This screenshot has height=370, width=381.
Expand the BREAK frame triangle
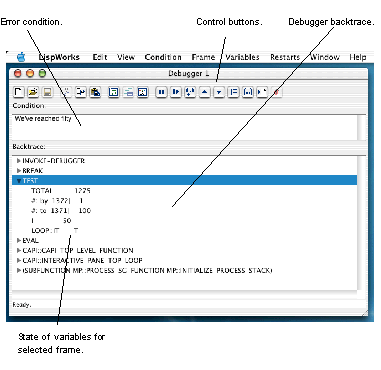[19, 171]
